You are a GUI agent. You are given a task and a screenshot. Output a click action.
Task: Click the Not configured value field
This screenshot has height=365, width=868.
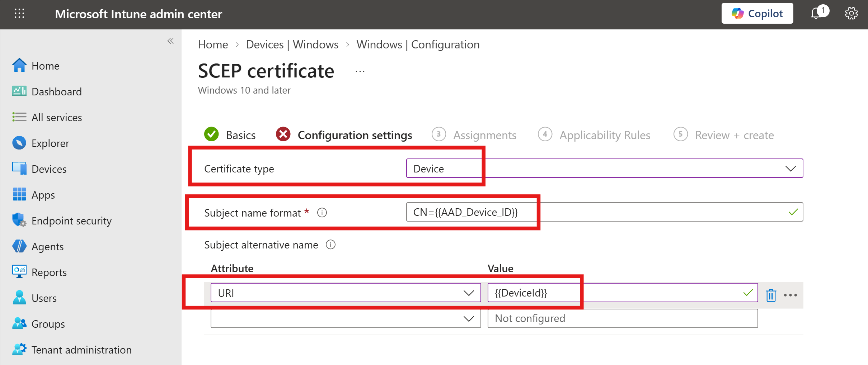click(x=623, y=318)
